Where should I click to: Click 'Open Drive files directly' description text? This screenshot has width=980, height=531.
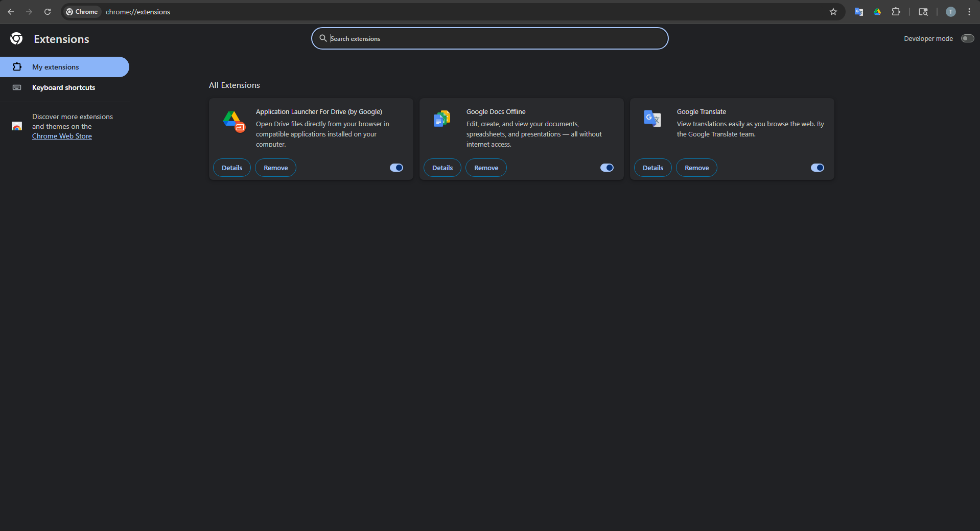click(322, 134)
